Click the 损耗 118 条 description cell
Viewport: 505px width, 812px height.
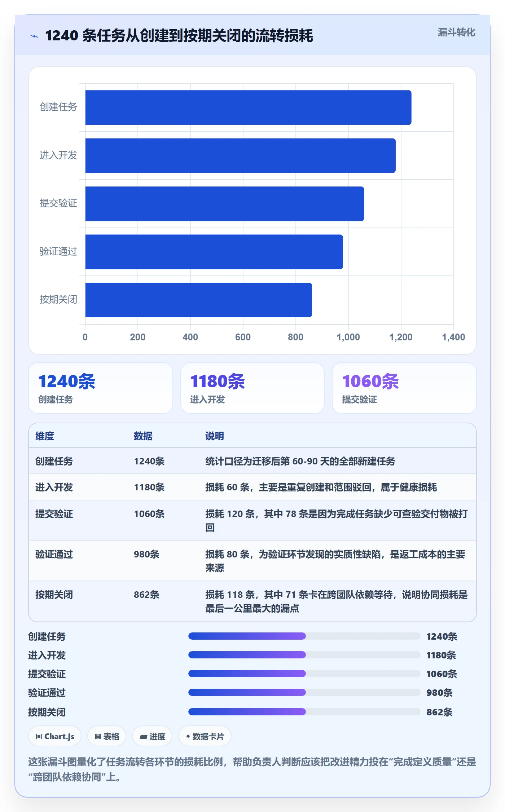click(x=337, y=601)
